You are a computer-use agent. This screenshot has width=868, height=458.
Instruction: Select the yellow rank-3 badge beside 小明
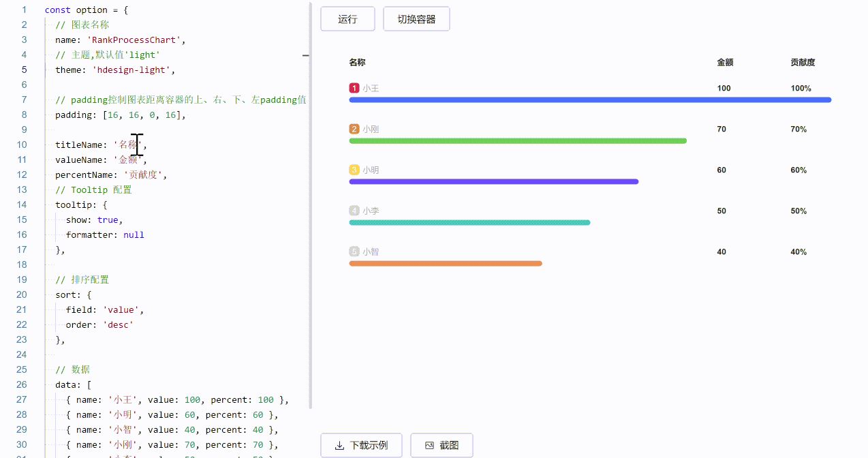(x=354, y=170)
